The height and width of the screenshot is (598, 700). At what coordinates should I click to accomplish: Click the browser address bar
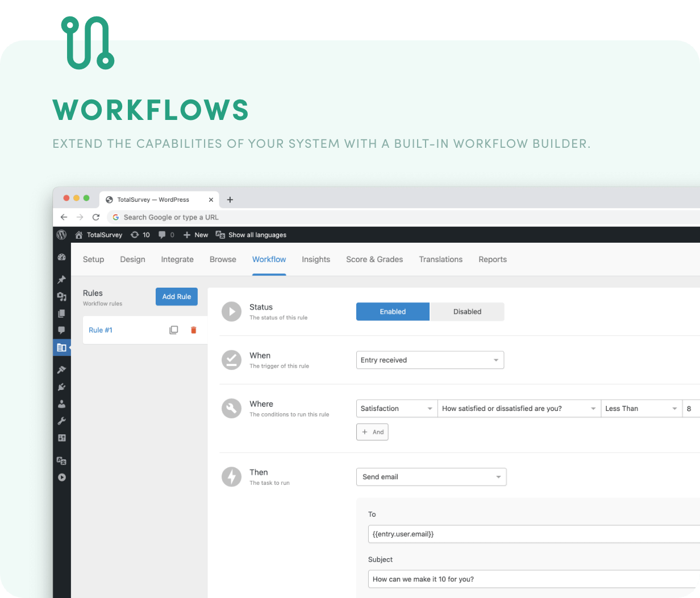[403, 217]
